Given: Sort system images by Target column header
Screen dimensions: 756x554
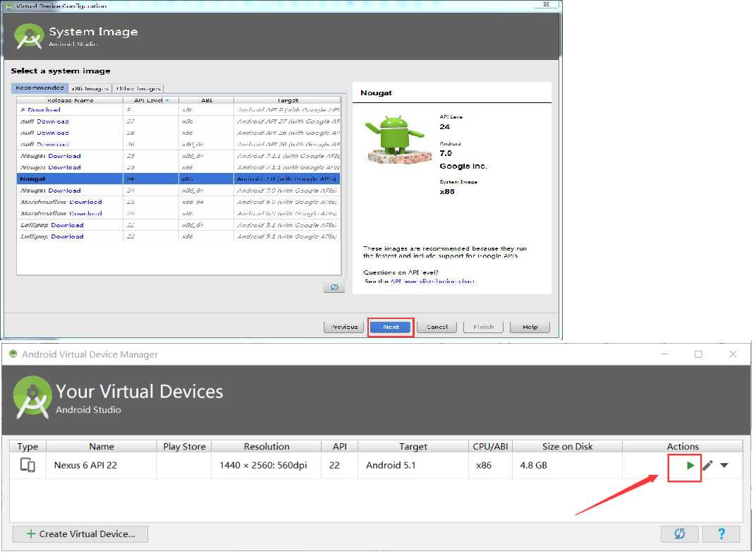Looking at the screenshot, I should (x=287, y=100).
